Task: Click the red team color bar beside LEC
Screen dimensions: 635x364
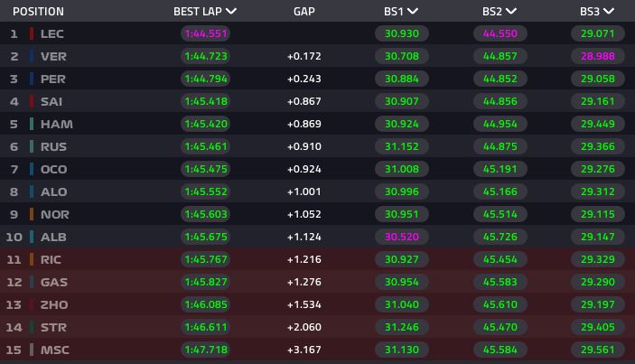Action: (32, 33)
